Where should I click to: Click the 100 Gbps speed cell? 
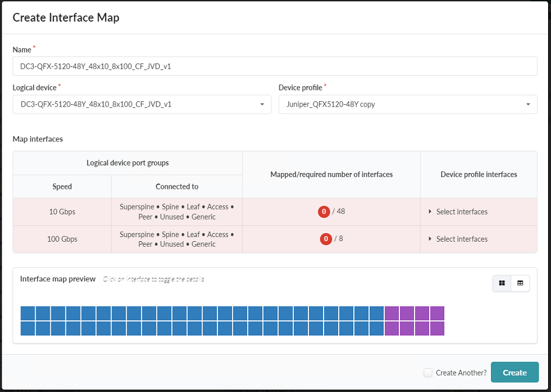pyautogui.click(x=62, y=239)
